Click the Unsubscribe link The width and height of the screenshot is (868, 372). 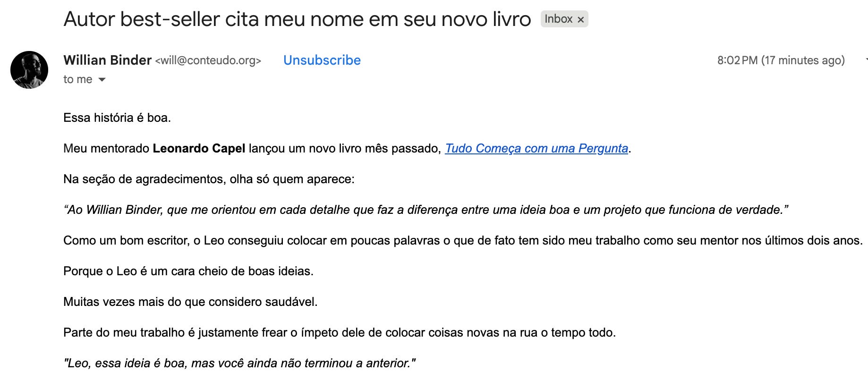(322, 60)
